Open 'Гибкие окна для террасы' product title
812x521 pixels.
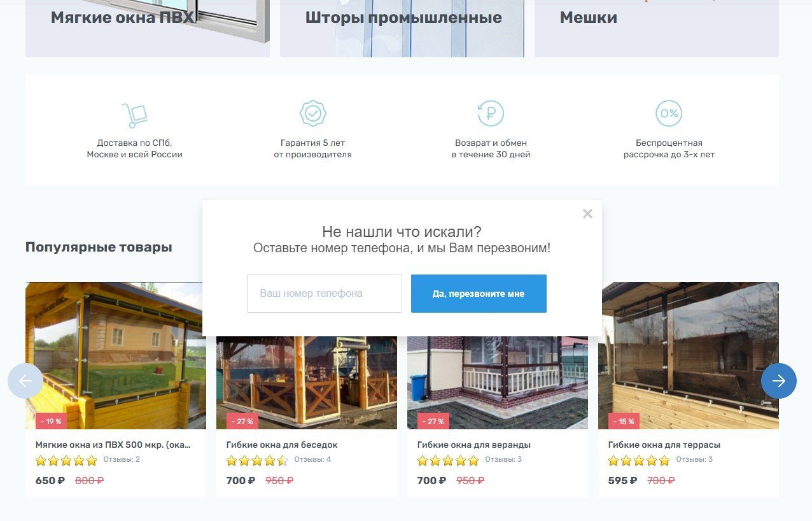coord(664,445)
